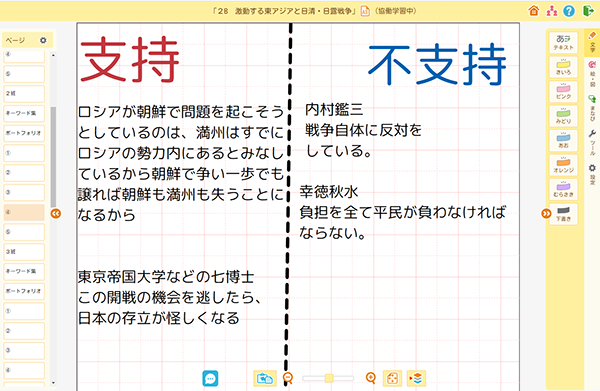
Task: Click the clipboard paste icon
Action: point(265,378)
